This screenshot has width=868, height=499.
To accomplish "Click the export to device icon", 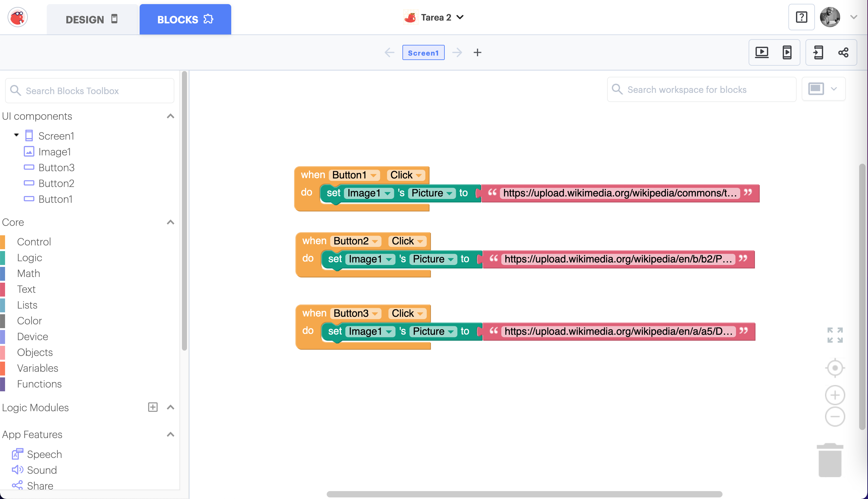I will 818,52.
